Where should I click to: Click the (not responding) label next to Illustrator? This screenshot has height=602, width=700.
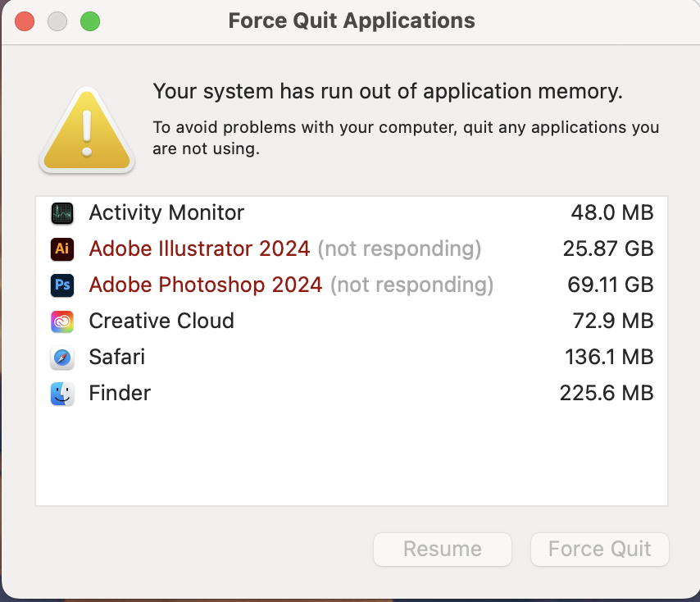click(399, 249)
